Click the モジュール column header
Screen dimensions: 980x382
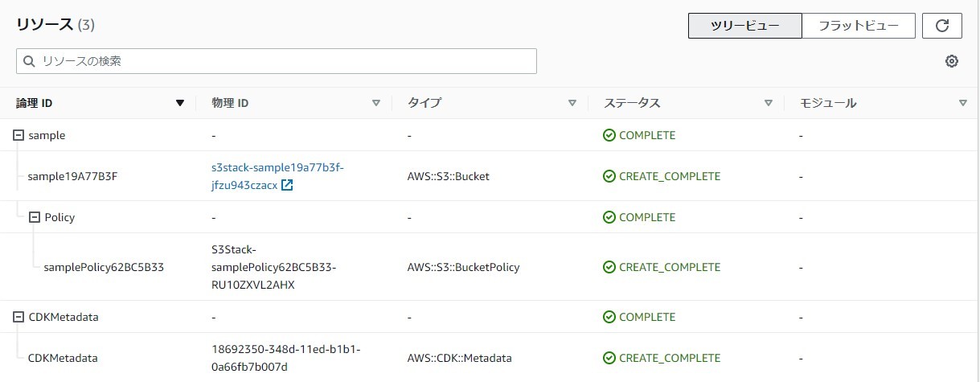pos(828,103)
